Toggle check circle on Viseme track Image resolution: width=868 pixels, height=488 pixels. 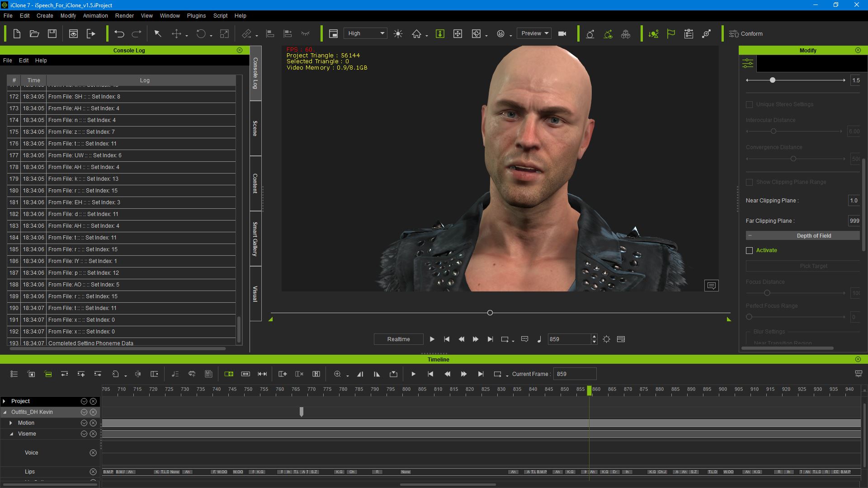click(x=84, y=434)
